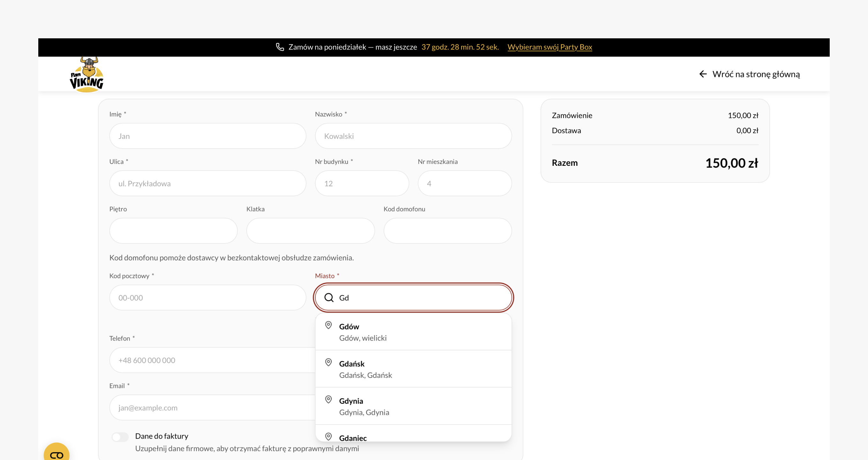The height and width of the screenshot is (460, 868).
Task: Click into the Miasto search field
Action: tap(413, 297)
